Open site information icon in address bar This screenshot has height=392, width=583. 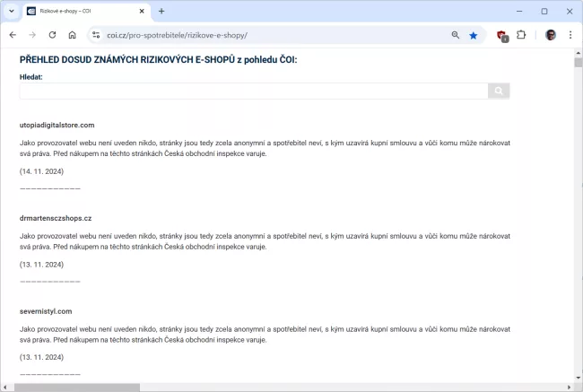pyautogui.click(x=96, y=35)
